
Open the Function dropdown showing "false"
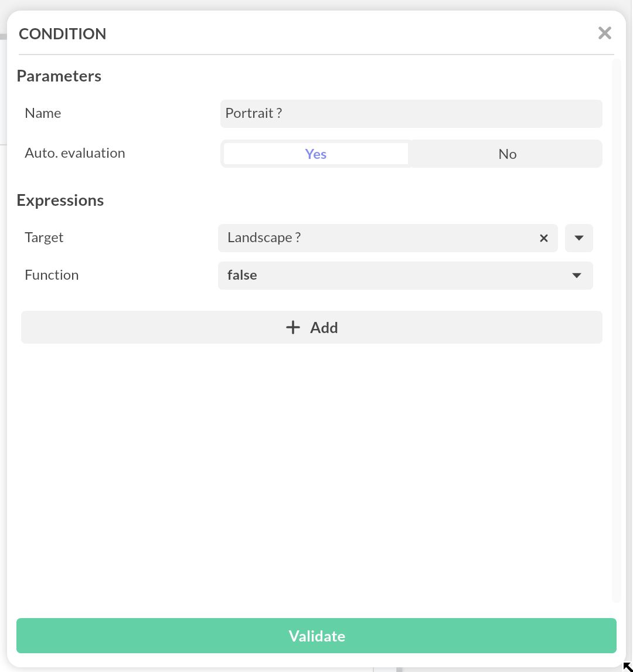coord(406,276)
